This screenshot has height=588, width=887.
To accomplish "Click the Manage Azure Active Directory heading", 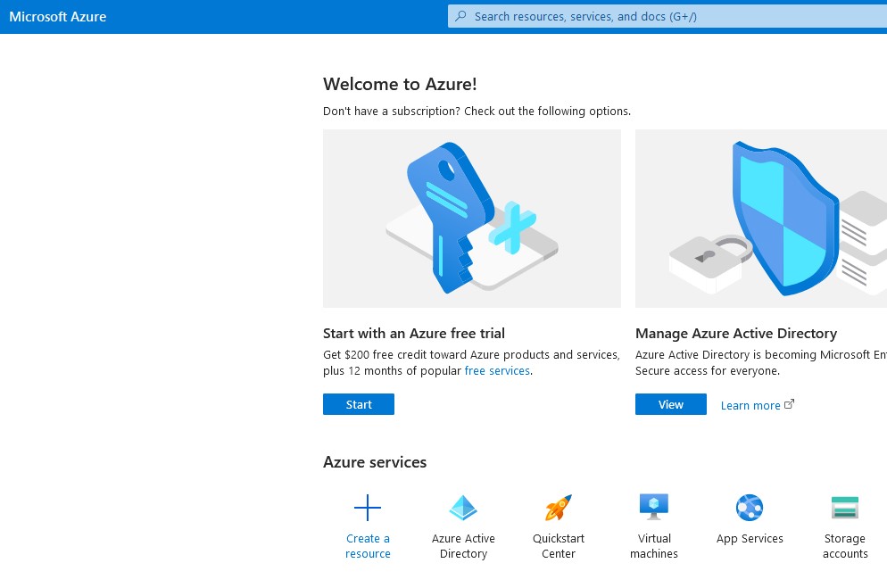I will coord(736,334).
